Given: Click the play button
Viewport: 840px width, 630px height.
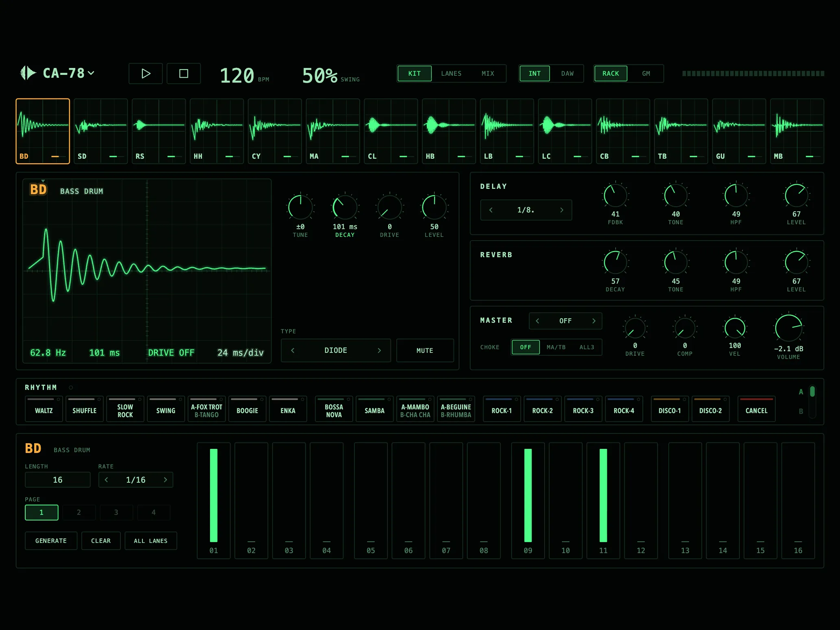Looking at the screenshot, I should [146, 74].
